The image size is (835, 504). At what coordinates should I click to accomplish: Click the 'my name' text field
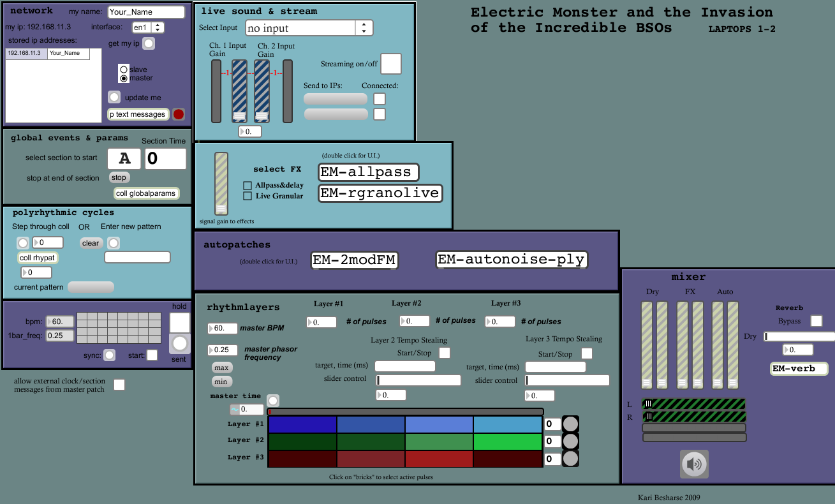[x=146, y=12]
